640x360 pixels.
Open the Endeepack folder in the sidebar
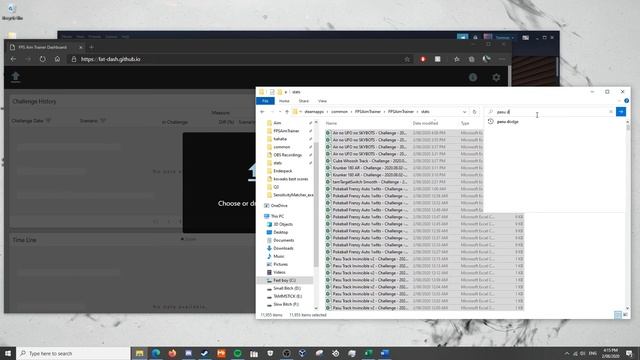pos(282,171)
